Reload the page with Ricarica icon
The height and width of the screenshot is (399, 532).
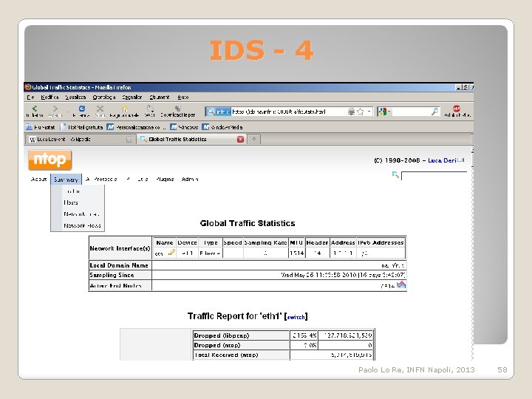coord(82,109)
